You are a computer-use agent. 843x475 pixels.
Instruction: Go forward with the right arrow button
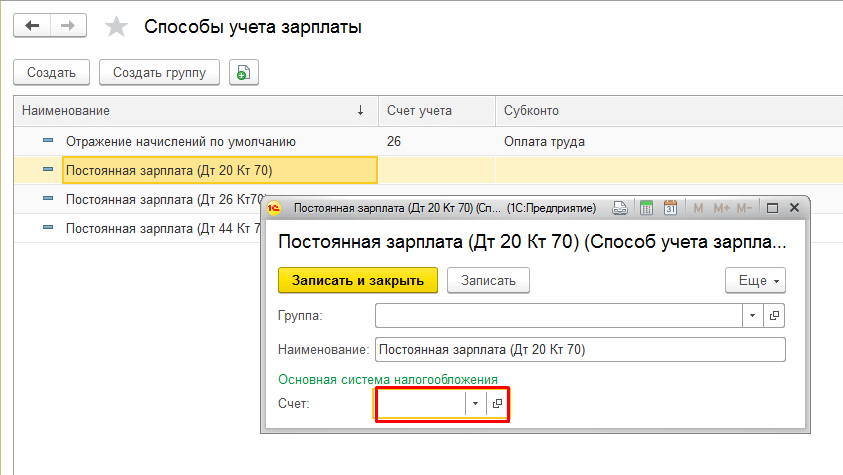(x=68, y=25)
